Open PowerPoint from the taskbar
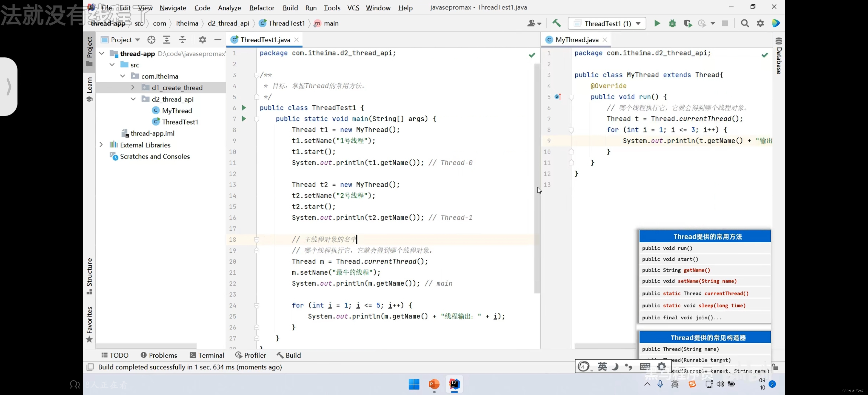Screen dimensions: 868x395 click(x=434, y=384)
